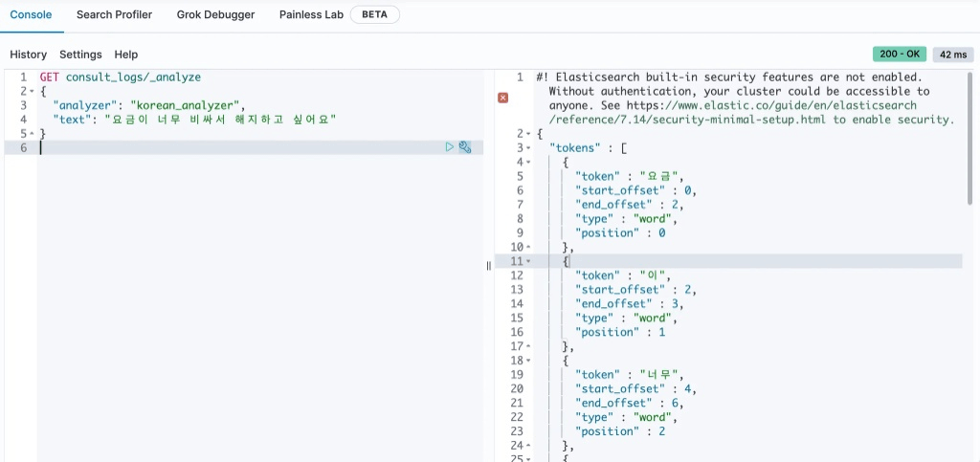Collapse the token object at response line 18

point(527,361)
